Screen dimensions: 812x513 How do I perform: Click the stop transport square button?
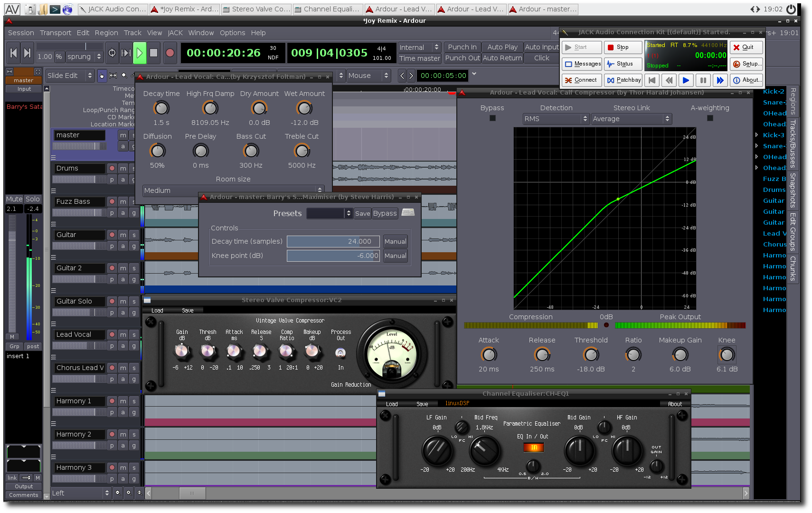pyautogui.click(x=153, y=53)
